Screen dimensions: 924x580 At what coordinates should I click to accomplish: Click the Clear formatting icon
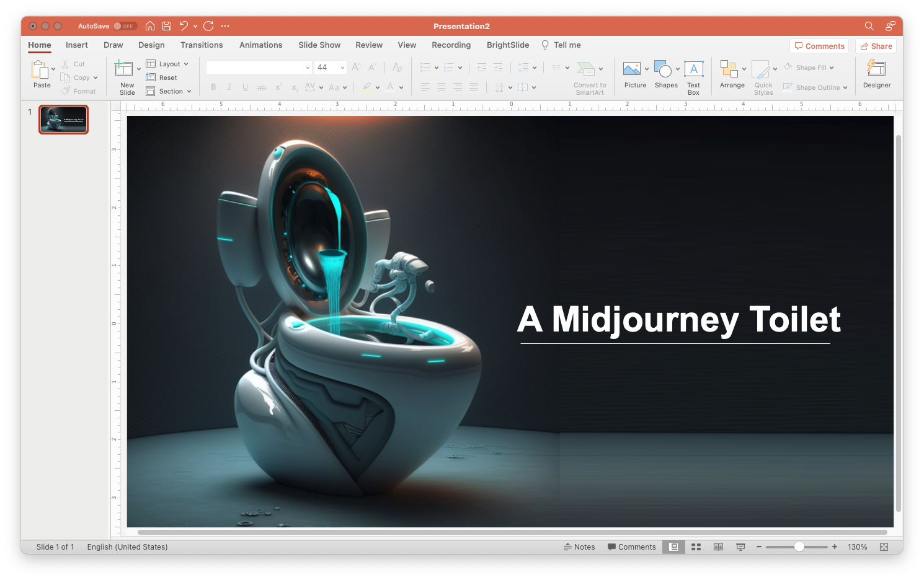pos(397,68)
